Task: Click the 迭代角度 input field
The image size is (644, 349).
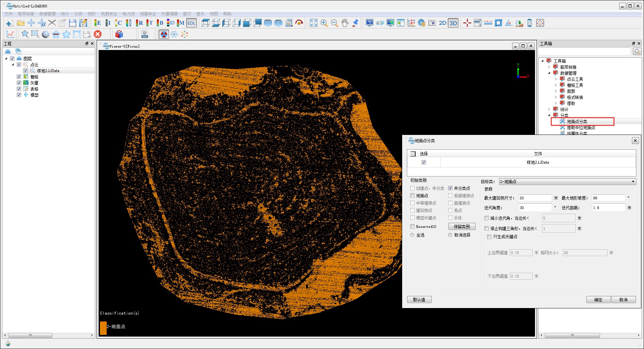Action: tap(535, 208)
